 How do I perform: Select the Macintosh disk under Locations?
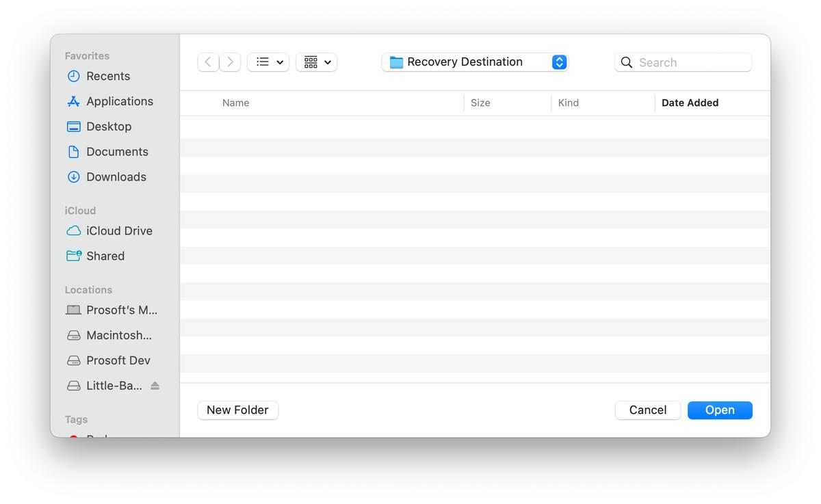click(x=118, y=335)
